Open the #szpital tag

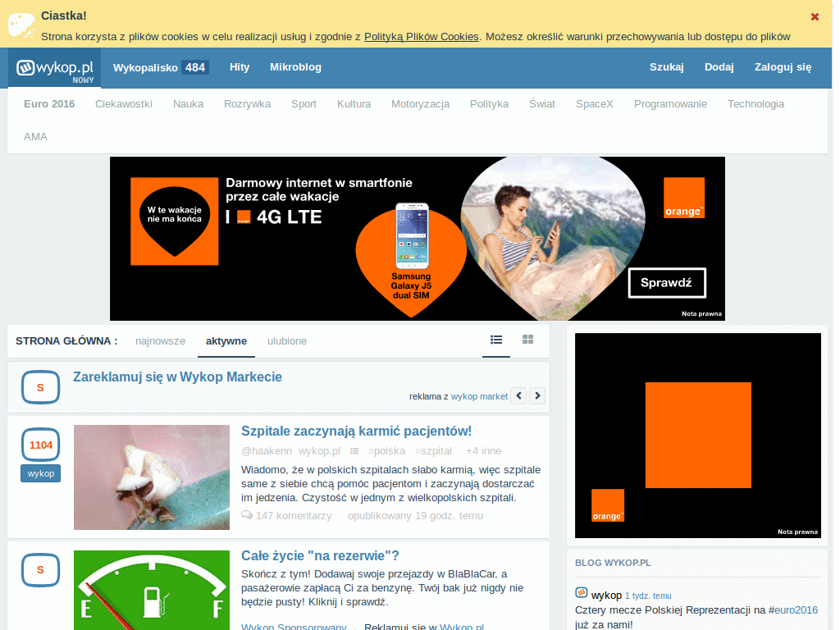coord(433,451)
